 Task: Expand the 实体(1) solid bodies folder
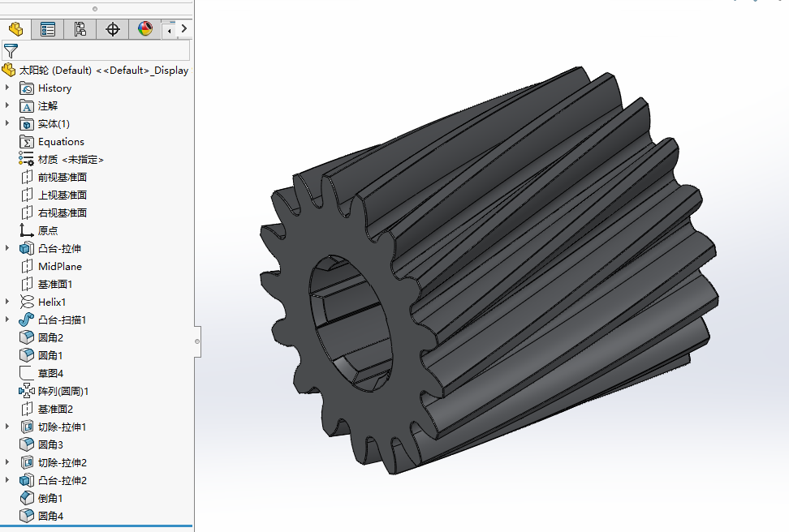click(7, 123)
